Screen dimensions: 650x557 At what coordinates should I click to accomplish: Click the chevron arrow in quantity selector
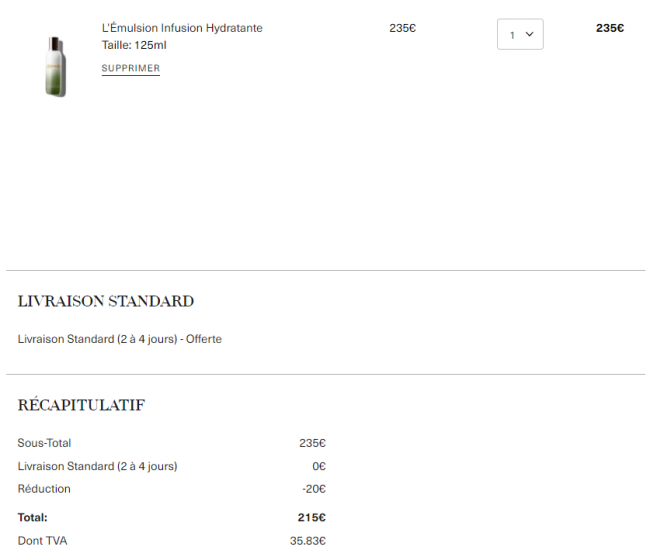(529, 34)
